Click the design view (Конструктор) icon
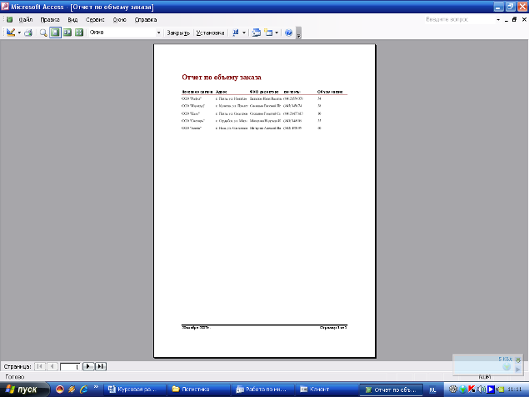This screenshot has width=529, height=397. coord(10,32)
